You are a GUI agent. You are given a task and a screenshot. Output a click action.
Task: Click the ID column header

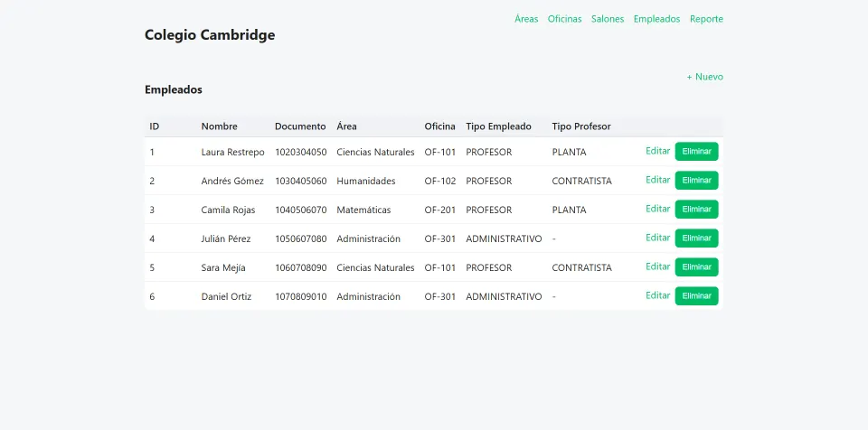pos(155,126)
